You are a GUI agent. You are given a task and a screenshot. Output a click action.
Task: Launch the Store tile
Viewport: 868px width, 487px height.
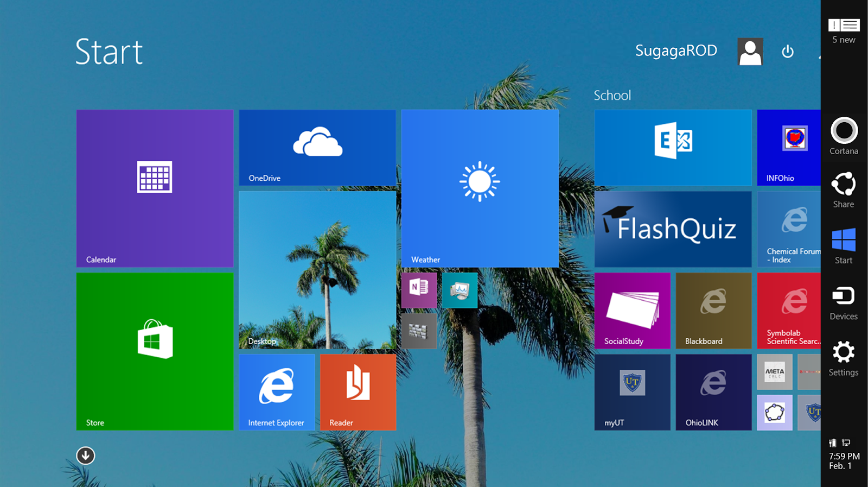pos(155,351)
